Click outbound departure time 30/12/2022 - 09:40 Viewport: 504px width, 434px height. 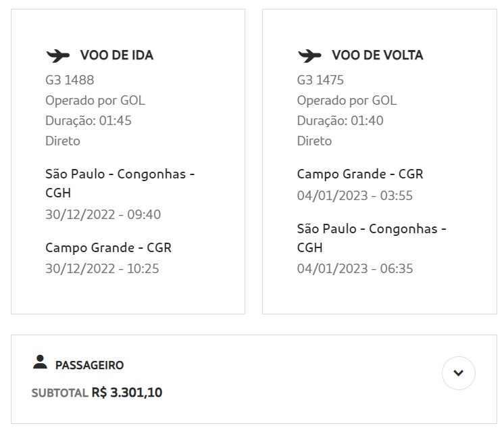tap(103, 214)
